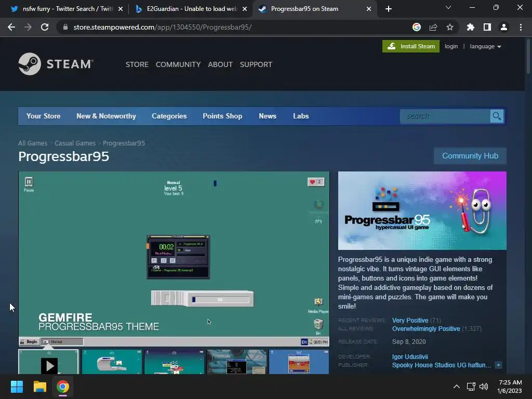The width and height of the screenshot is (532, 399).
Task: Click the network icon in system tray
Action: pos(471,387)
